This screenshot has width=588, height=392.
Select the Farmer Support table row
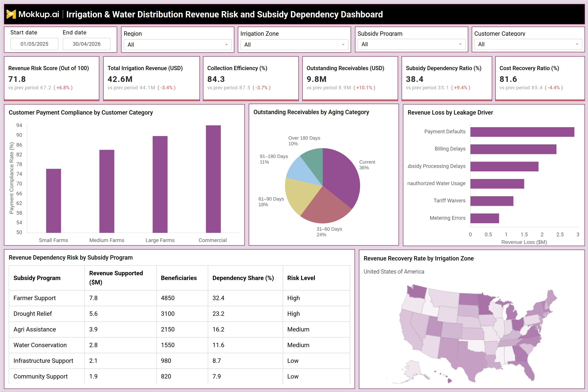tap(179, 298)
